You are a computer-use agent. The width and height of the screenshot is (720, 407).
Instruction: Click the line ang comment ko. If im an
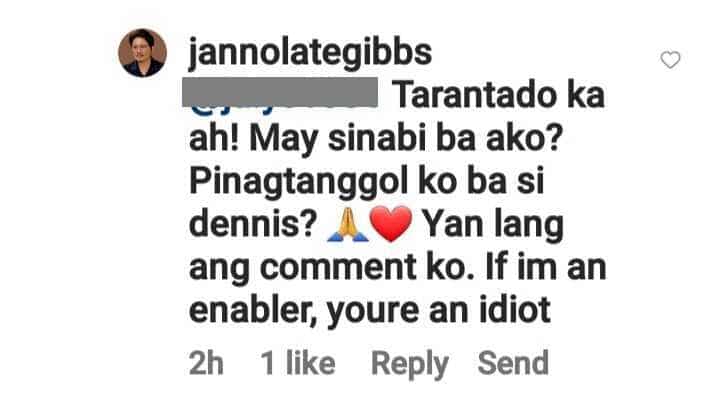(x=398, y=268)
